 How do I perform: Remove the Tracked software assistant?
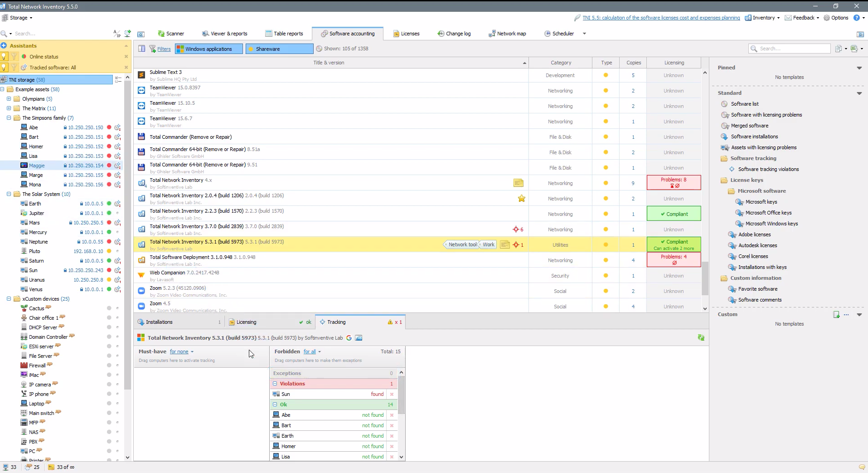[x=126, y=68]
